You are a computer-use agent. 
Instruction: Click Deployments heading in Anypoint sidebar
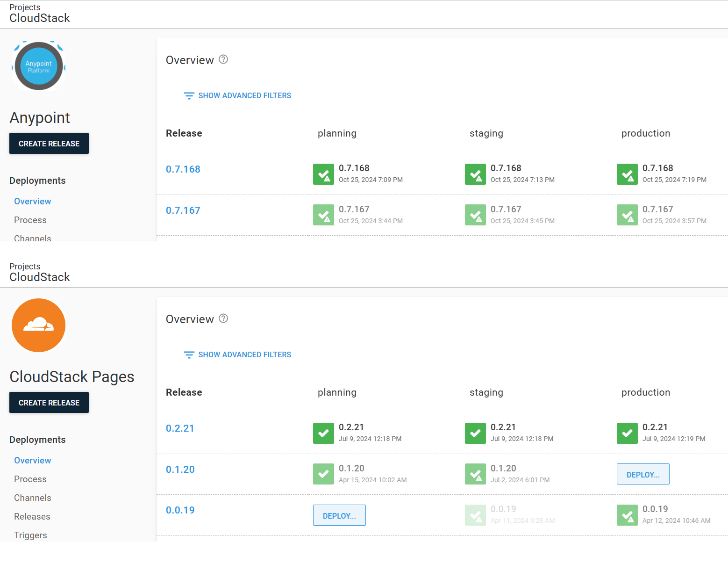(37, 181)
